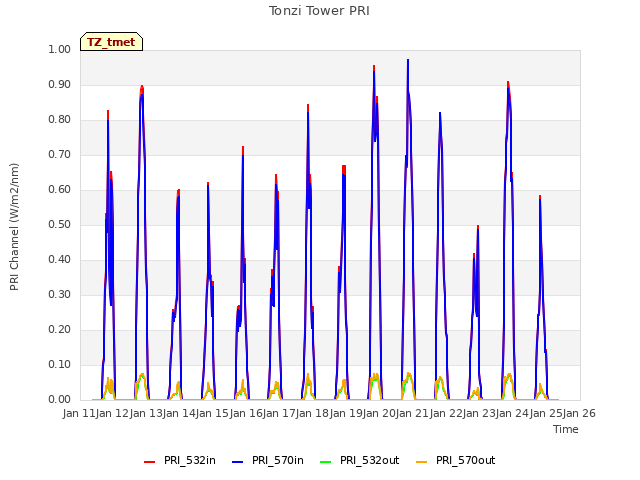Click the Jan 16 x-axis tick label
The image size is (640, 480).
pyautogui.click(x=246, y=413)
